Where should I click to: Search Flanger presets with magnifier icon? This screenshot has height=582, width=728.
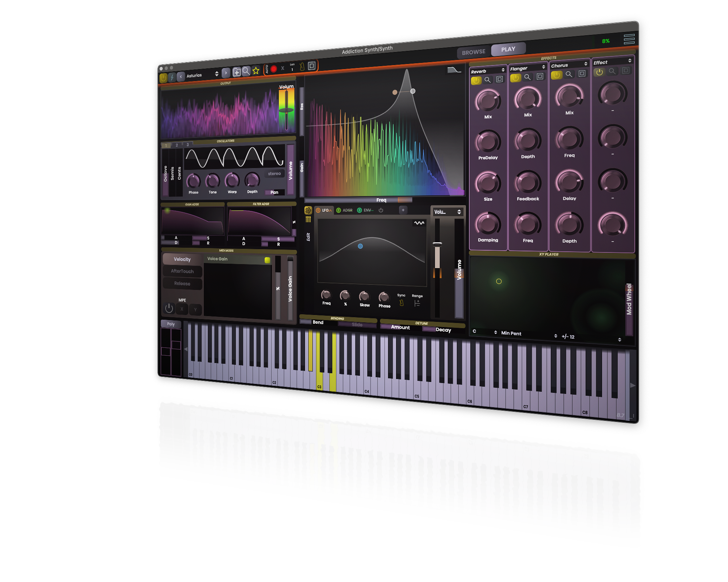pyautogui.click(x=527, y=77)
